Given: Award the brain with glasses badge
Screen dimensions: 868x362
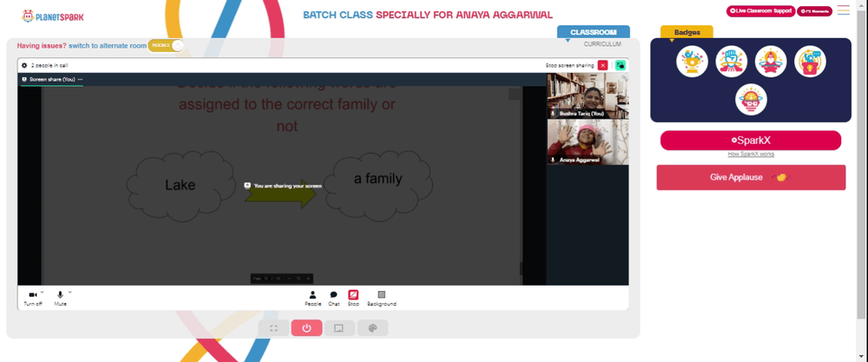Looking at the screenshot, I should coord(751,100).
